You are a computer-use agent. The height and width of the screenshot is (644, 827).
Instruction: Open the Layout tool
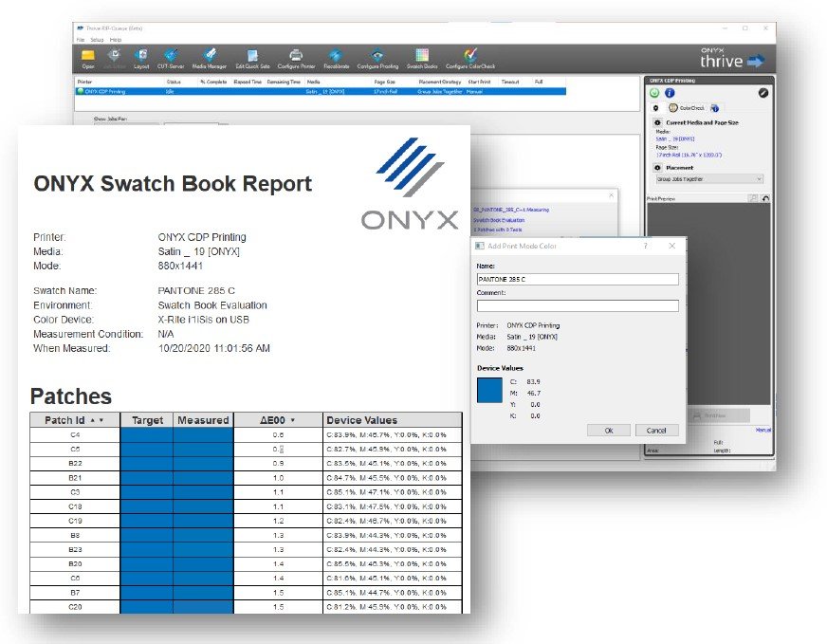[x=141, y=58]
